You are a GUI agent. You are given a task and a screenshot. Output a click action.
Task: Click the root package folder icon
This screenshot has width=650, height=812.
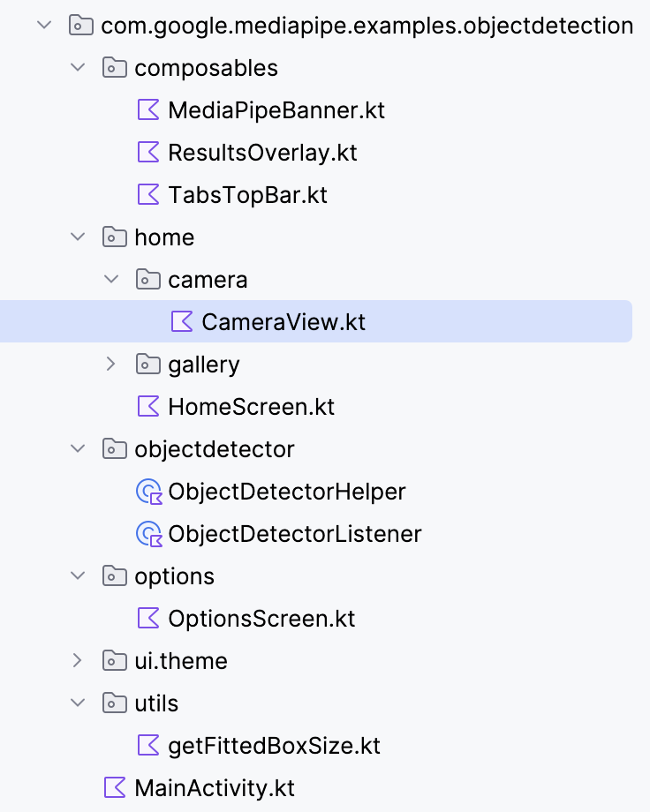point(81,25)
